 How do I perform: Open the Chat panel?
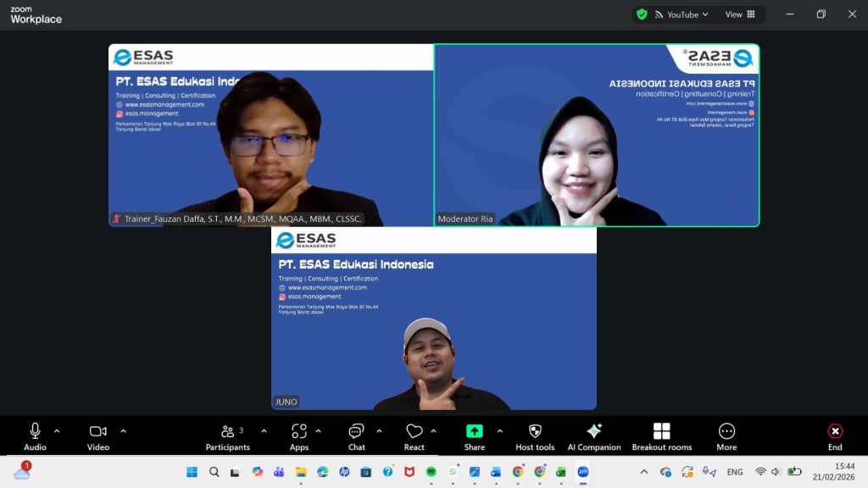click(357, 436)
